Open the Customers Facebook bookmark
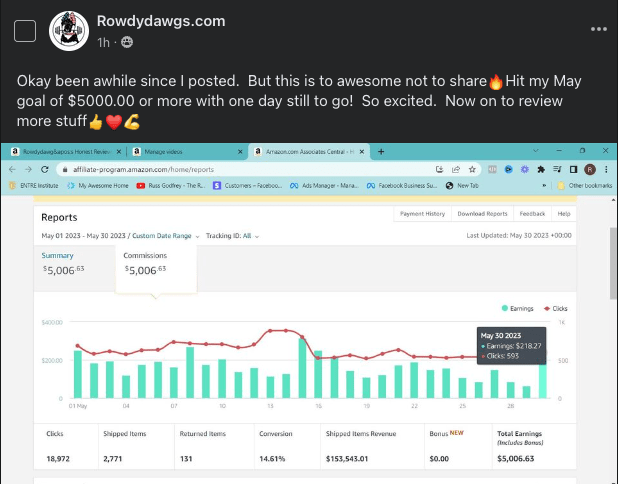Viewport: 618px width, 484px height. 248,186
